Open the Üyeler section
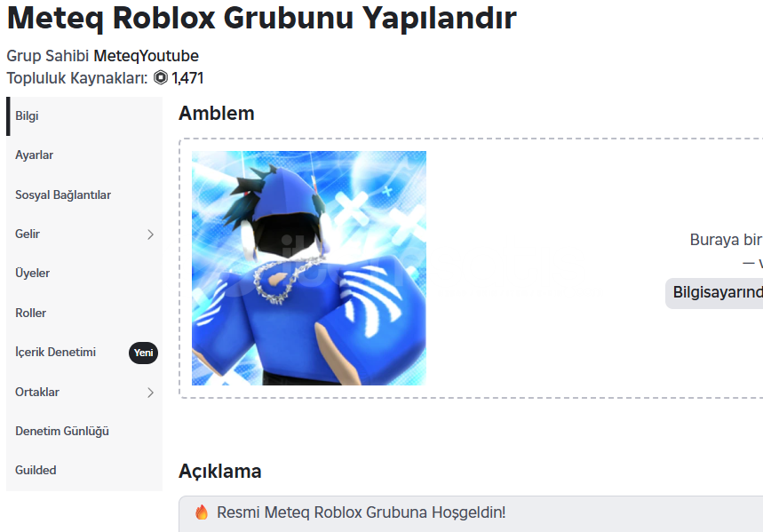Viewport: 763px width, 532px height. (84, 274)
